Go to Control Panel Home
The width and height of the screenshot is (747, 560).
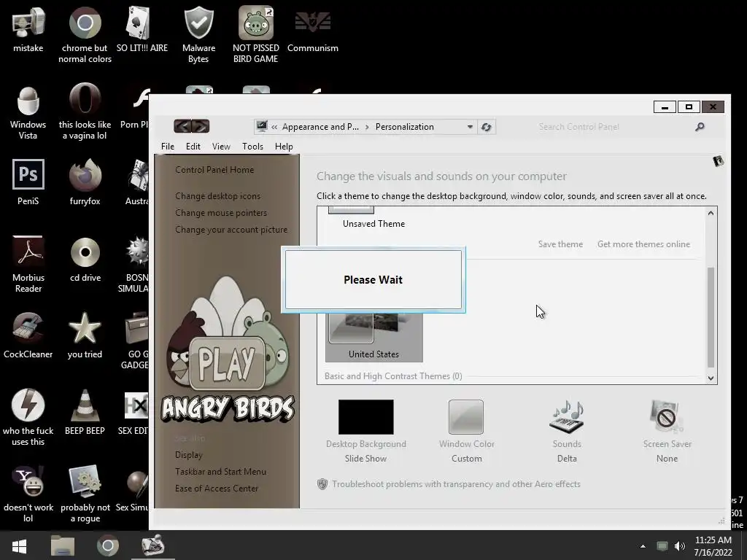[214, 169]
